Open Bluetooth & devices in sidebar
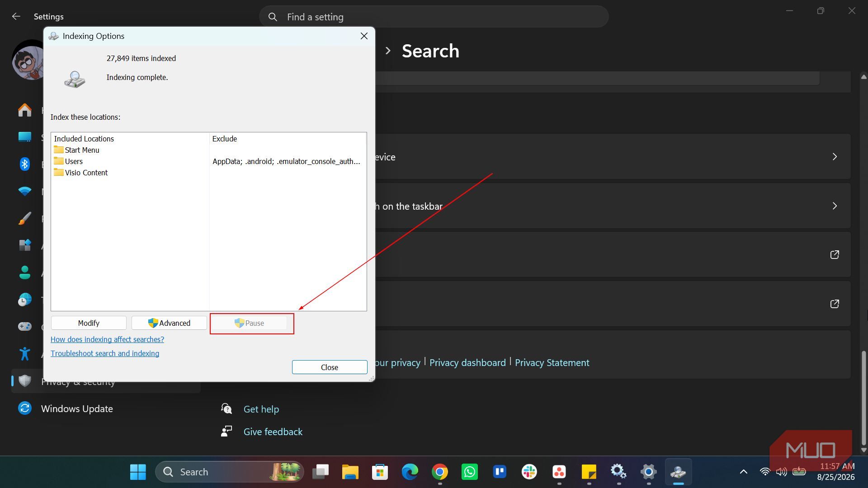The image size is (868, 488). [25, 164]
